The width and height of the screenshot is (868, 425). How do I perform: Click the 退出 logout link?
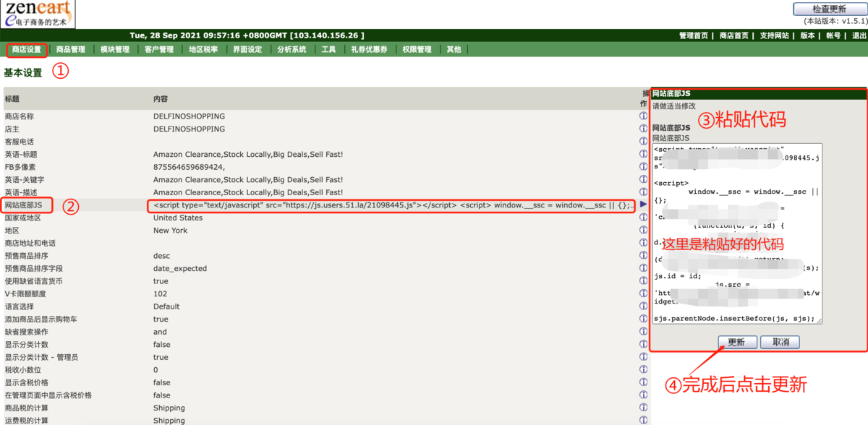(x=859, y=35)
